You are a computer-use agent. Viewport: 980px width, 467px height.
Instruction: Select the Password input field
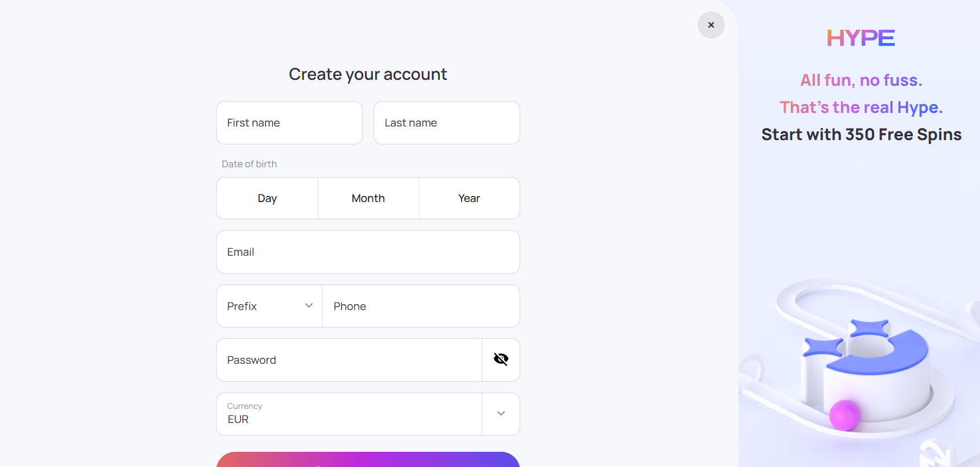(349, 360)
